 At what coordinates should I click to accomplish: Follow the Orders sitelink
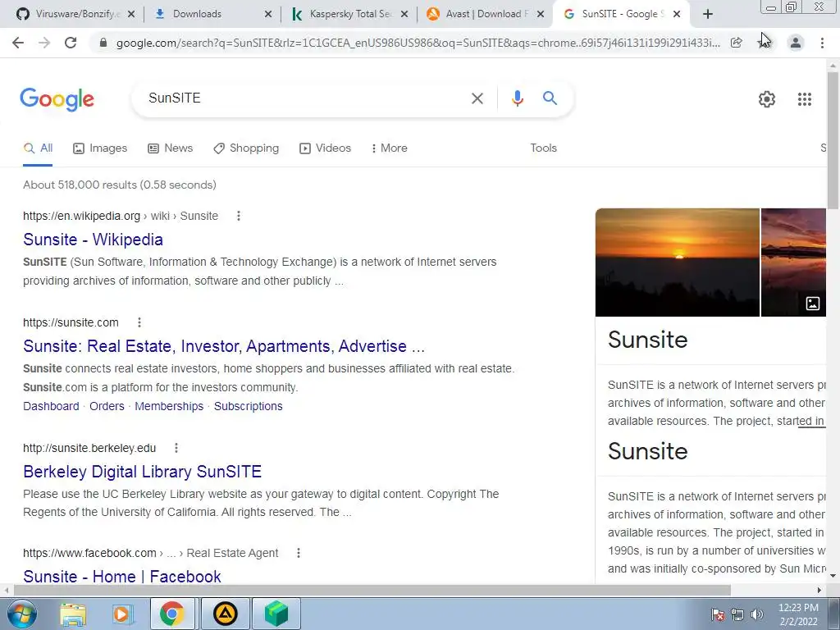tap(107, 406)
